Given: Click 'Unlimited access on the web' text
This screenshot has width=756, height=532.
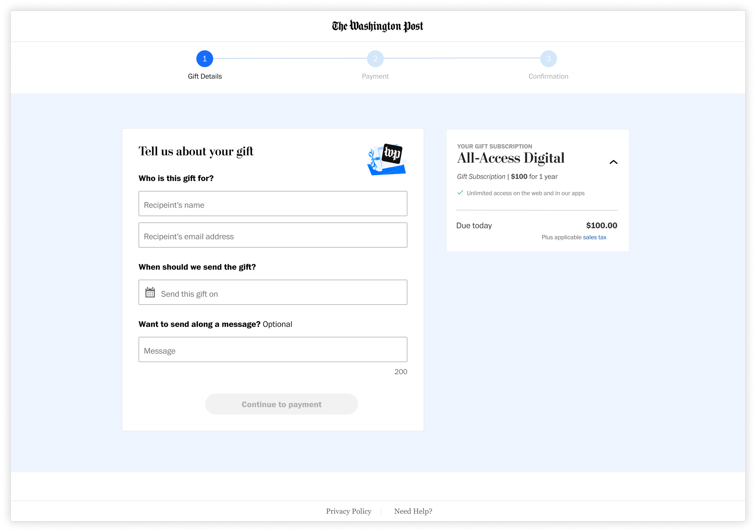Looking at the screenshot, I should pos(526,193).
